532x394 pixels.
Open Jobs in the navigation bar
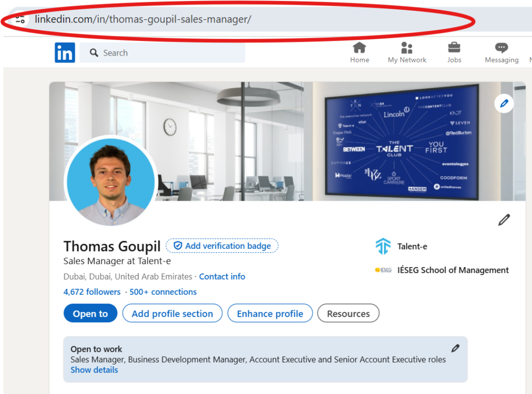click(454, 52)
